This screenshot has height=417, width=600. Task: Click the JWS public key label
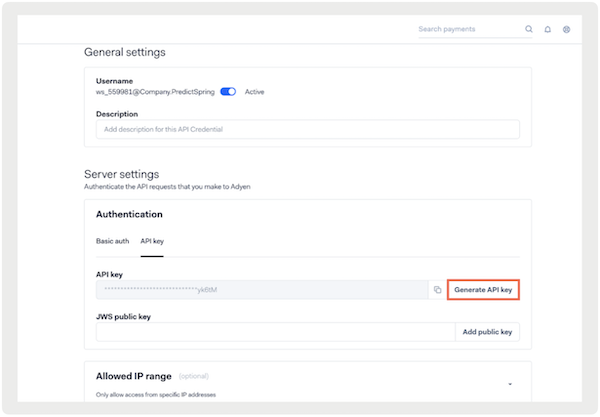click(x=123, y=317)
